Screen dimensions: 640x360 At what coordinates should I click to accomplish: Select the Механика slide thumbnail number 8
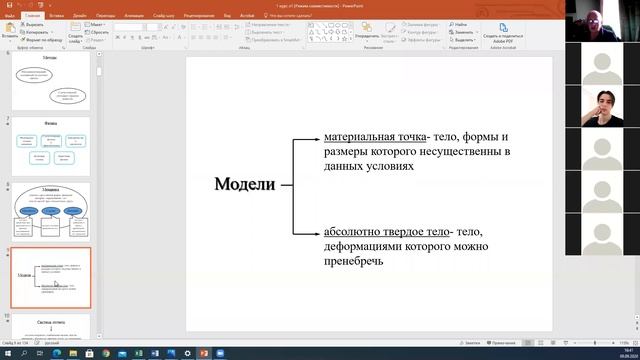pos(51,212)
